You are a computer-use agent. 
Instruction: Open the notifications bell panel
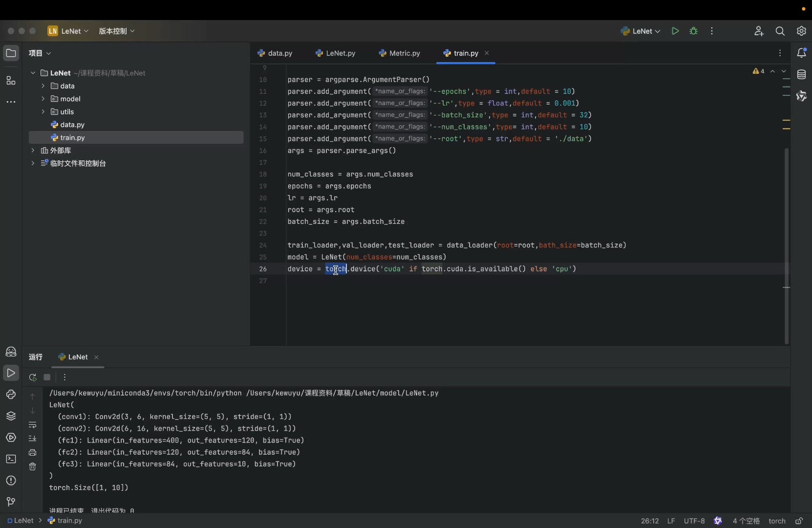pyautogui.click(x=801, y=53)
